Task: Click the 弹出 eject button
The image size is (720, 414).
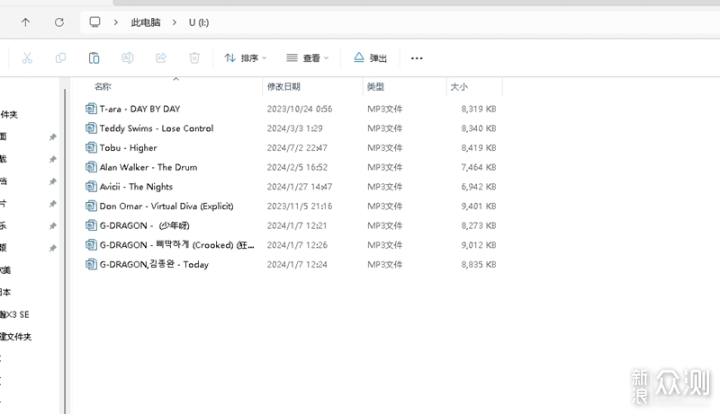Action: click(370, 58)
